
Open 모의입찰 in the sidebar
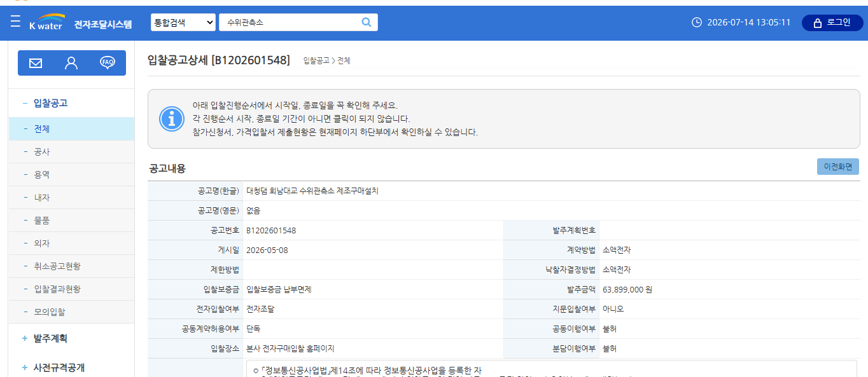point(71,312)
